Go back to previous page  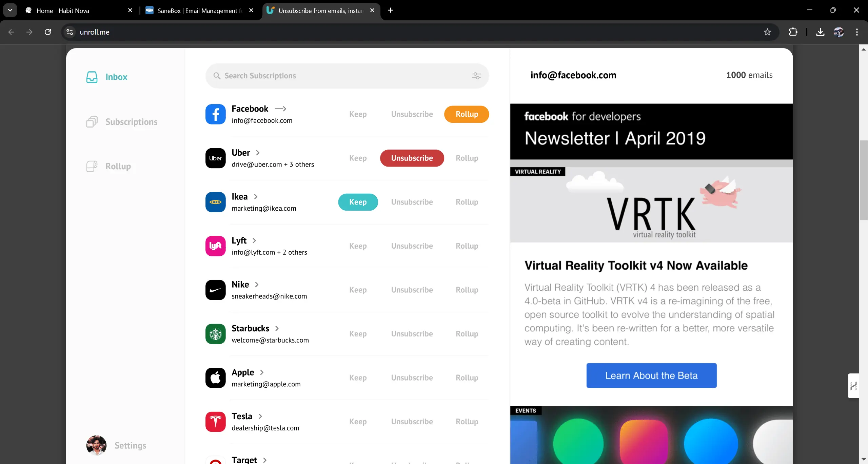click(x=11, y=32)
